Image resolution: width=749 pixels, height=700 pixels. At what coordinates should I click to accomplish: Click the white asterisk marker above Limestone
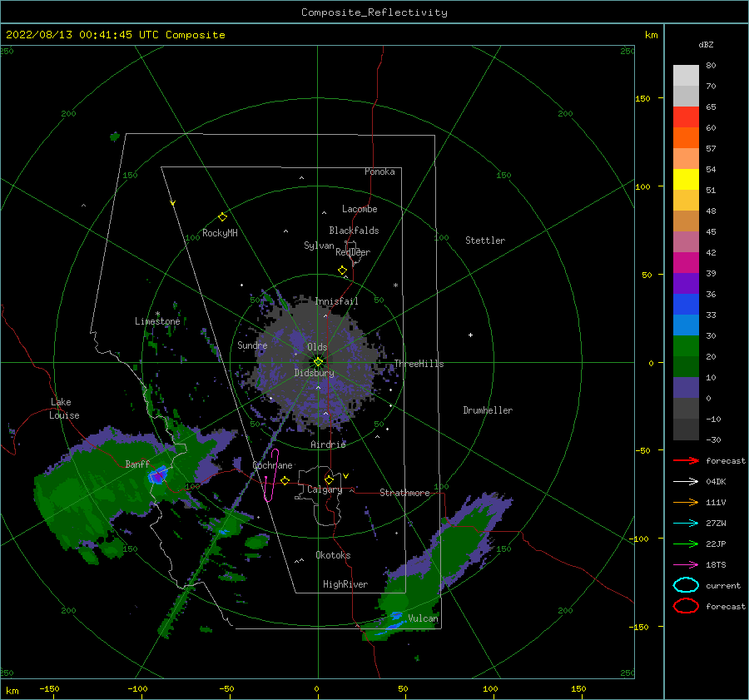157,314
